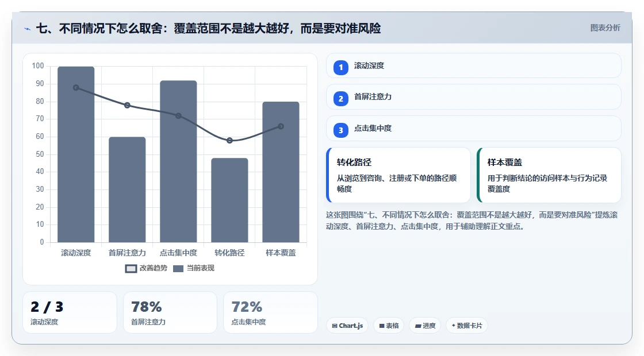Click the Chart.js tag
This screenshot has height=356, width=644.
347,326
